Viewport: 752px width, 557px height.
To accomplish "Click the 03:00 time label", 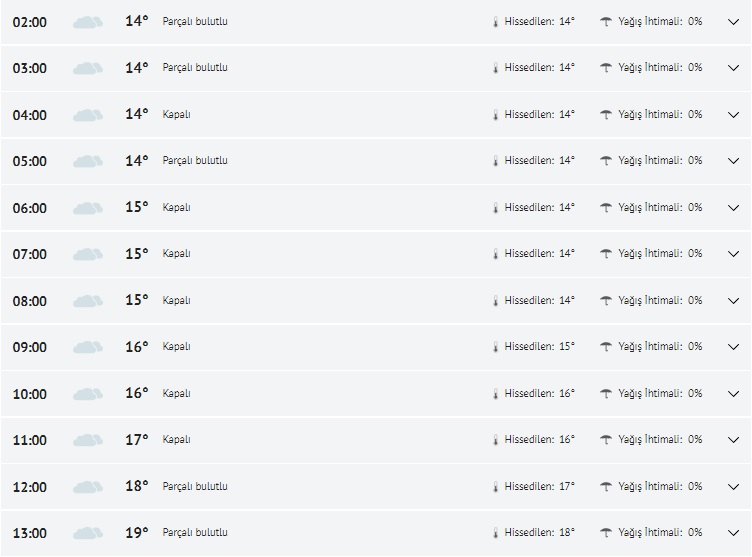I will point(30,68).
